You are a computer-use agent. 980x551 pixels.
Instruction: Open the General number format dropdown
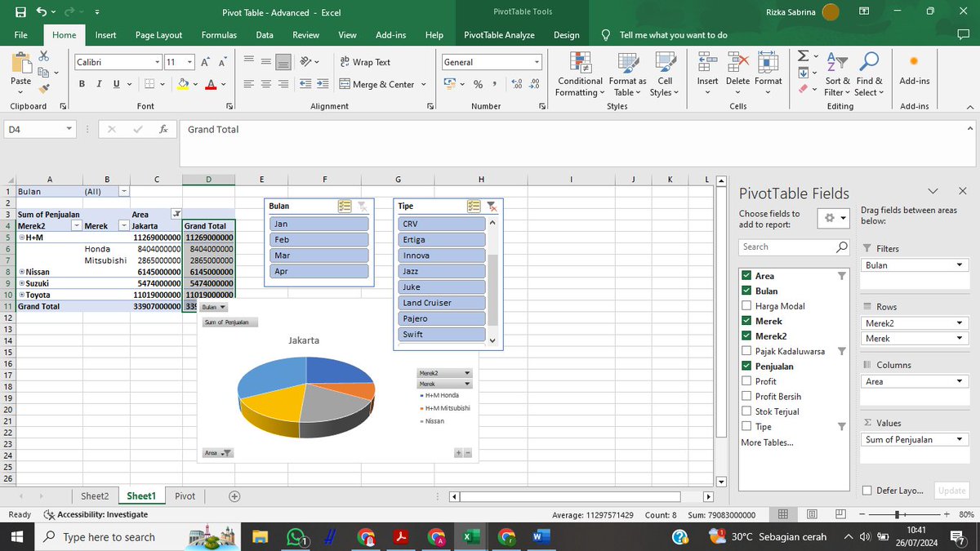(537, 62)
